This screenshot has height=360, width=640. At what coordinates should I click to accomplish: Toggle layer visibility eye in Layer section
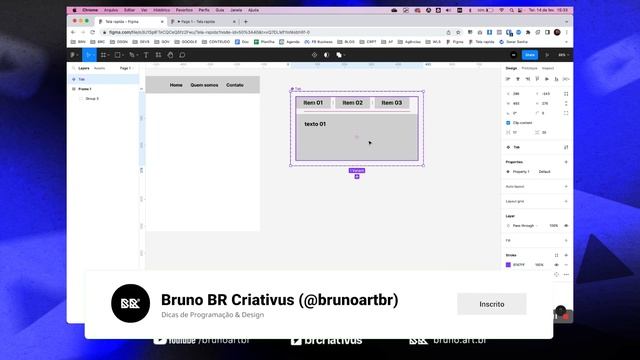566,226
